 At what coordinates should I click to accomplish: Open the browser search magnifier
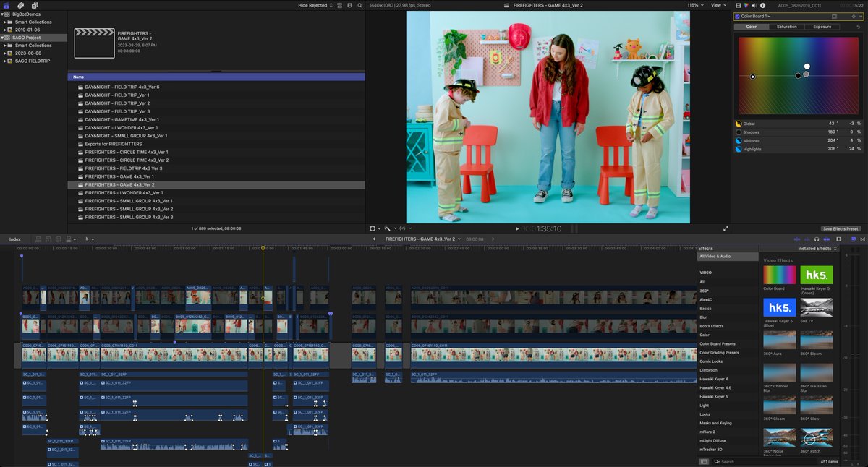tap(360, 5)
